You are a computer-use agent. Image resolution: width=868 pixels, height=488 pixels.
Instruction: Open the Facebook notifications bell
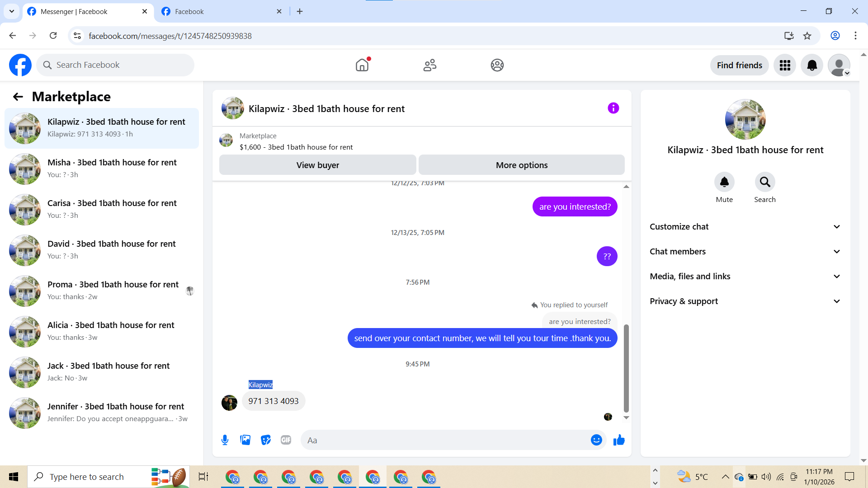click(812, 66)
